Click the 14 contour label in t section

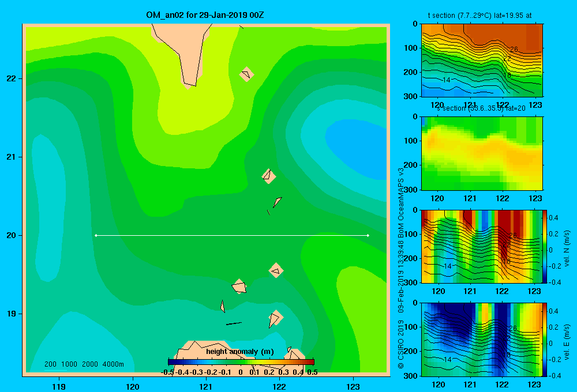[446, 80]
